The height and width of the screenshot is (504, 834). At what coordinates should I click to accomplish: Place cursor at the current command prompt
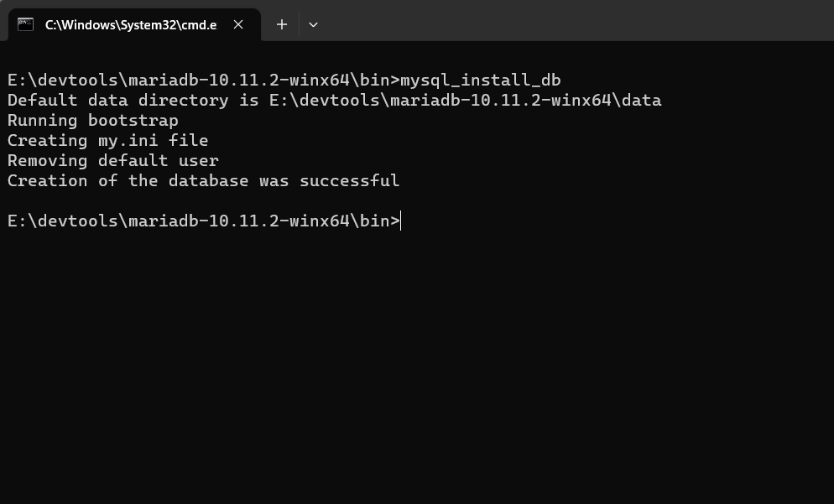click(402, 221)
